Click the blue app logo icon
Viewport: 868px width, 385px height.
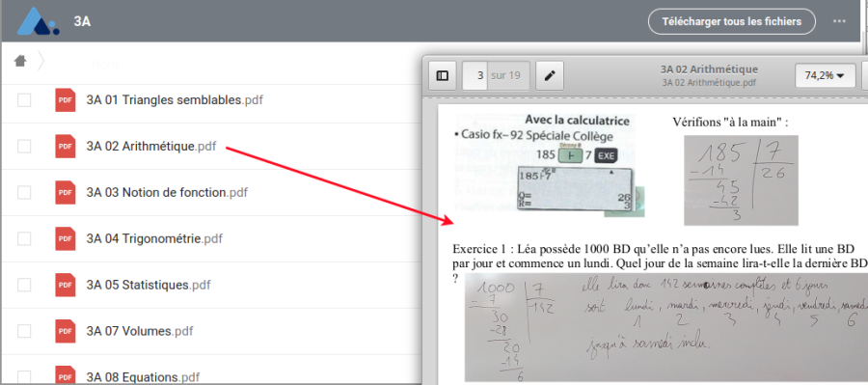tap(38, 21)
